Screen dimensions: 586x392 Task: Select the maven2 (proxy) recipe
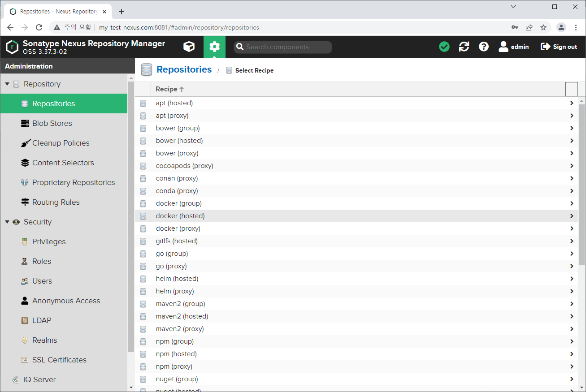(356, 329)
